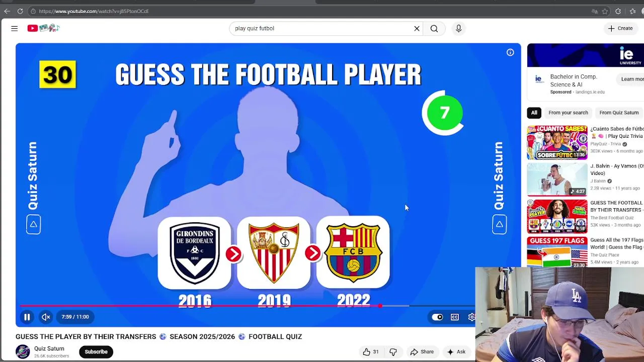The width and height of the screenshot is (644, 362).
Task: Click the magnifying glass search button
Action: pos(434,29)
